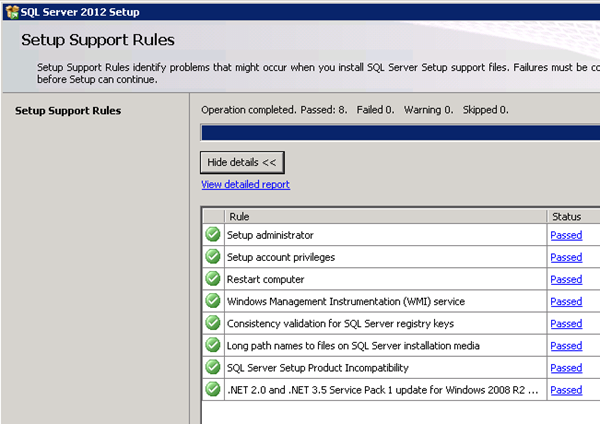Sort by the Status column header

point(572,215)
